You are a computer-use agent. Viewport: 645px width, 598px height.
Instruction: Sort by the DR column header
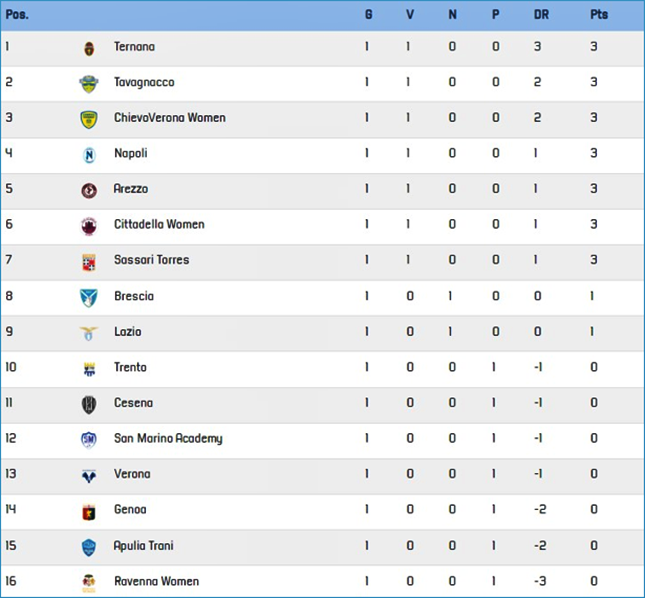541,15
